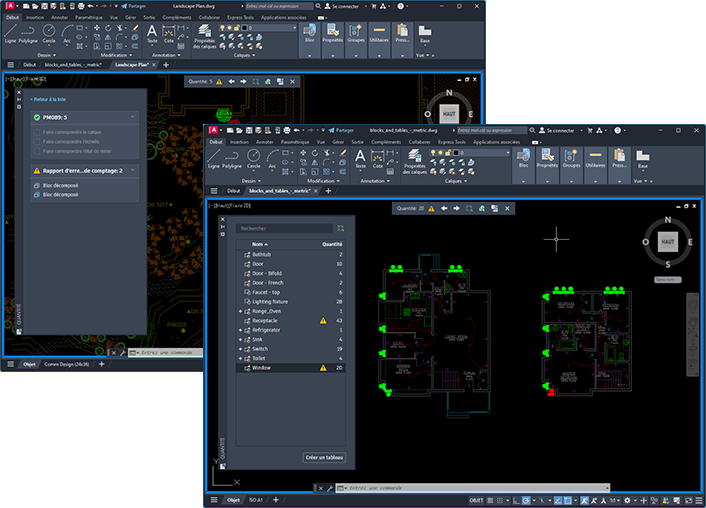Screen dimensions: 706x508
Task: Select the Polyligne tool in front window
Action: coord(232,159)
